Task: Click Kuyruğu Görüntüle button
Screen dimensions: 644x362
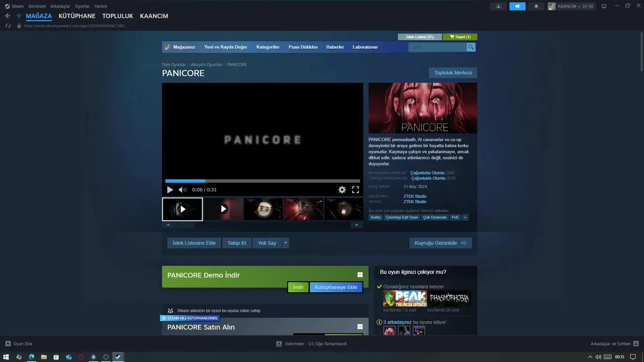Action: point(440,243)
